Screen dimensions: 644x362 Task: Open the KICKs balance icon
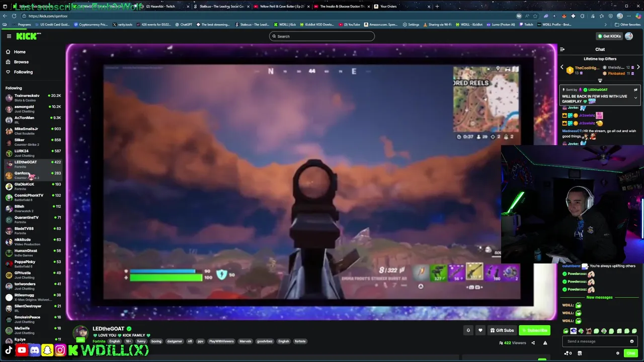tap(568, 353)
